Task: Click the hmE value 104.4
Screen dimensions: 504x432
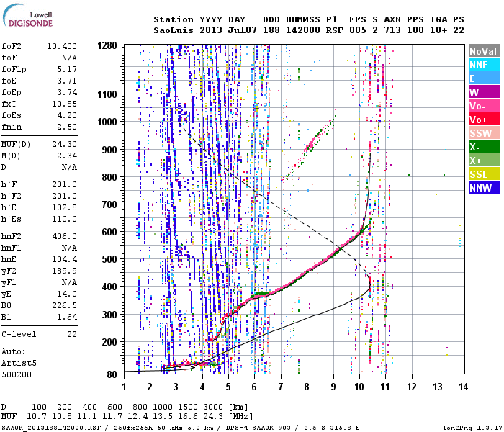Action: click(x=65, y=259)
